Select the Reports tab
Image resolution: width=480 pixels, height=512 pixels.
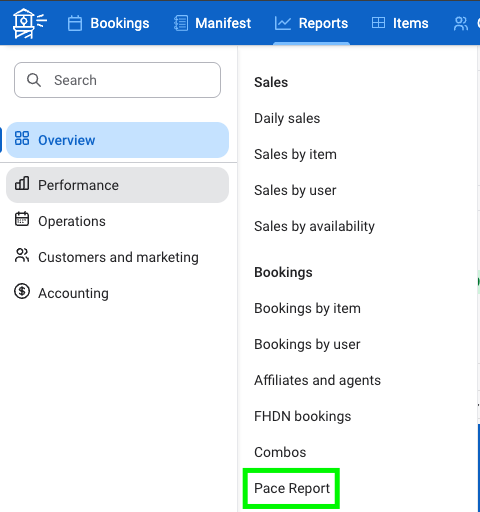tap(311, 23)
